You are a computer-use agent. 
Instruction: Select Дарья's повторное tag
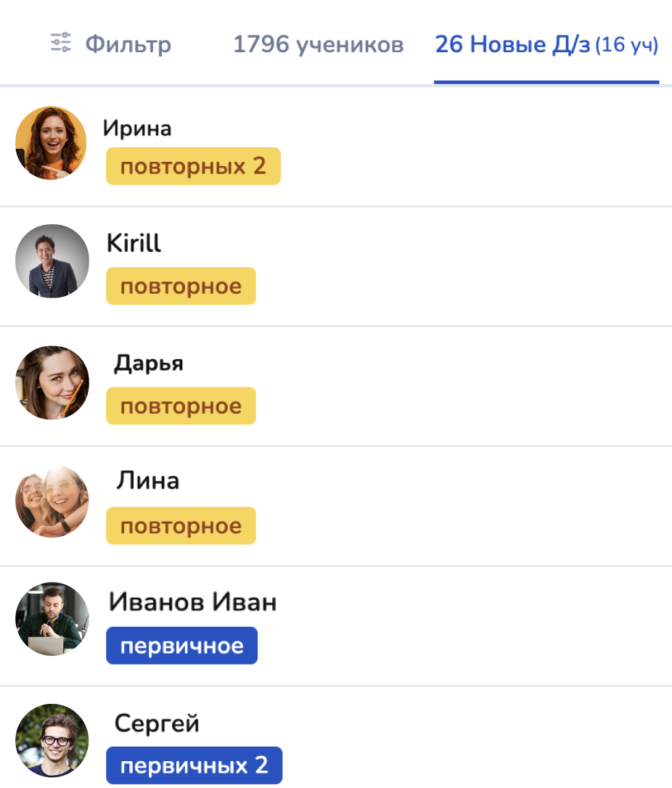click(x=181, y=406)
